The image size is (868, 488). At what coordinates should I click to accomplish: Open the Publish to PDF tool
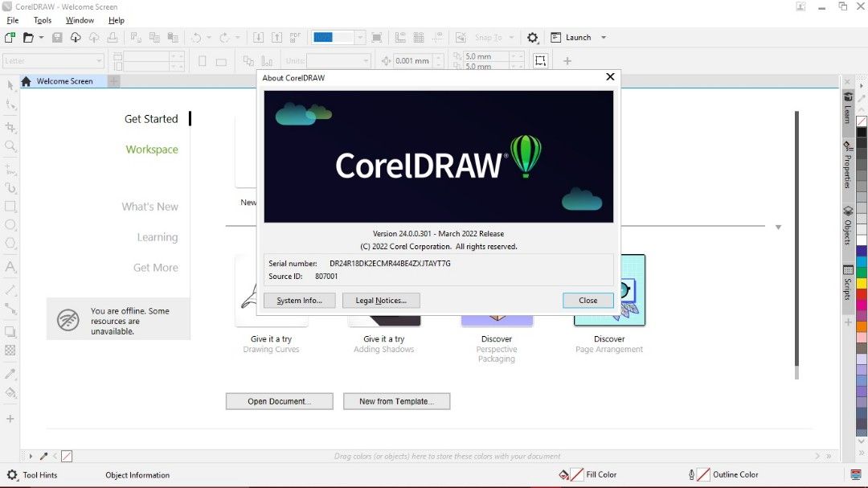(x=294, y=37)
